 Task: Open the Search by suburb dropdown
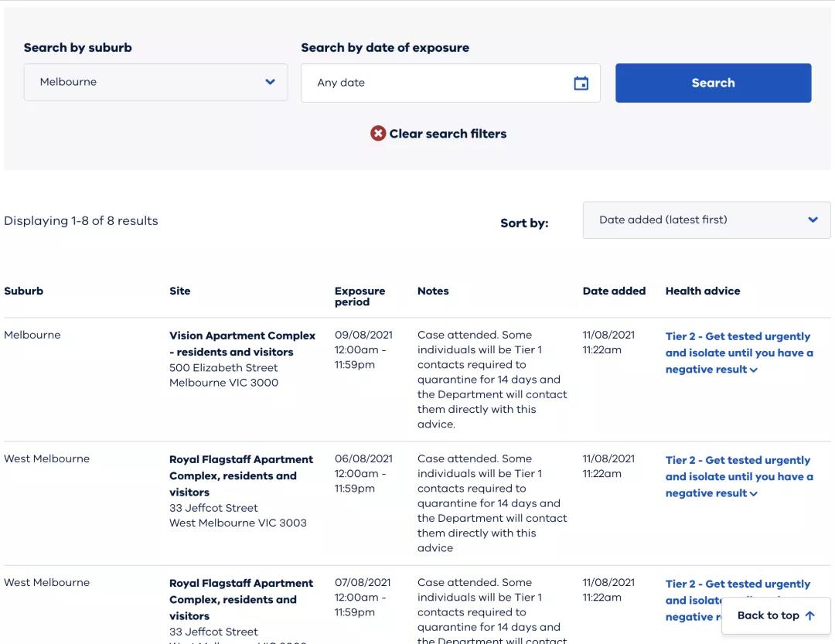coord(155,82)
